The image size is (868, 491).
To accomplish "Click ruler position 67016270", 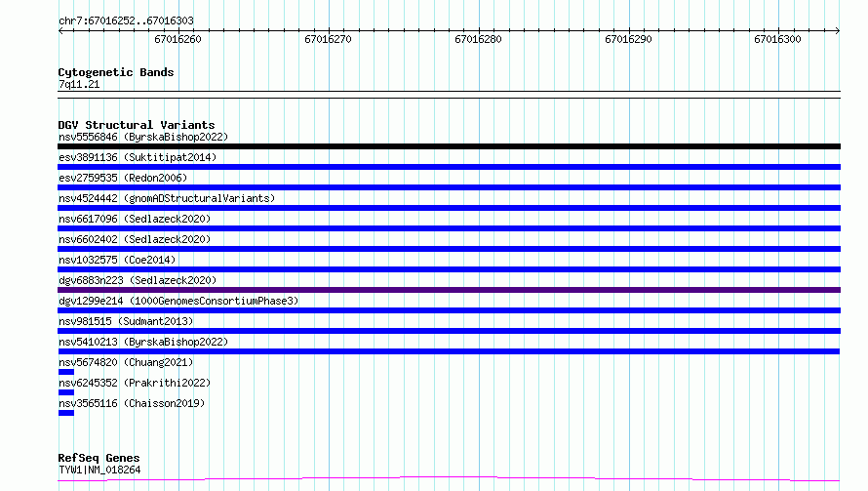I will click(x=328, y=39).
